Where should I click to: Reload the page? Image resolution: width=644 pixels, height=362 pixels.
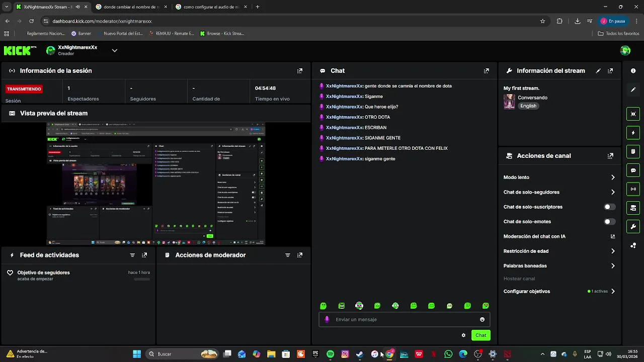coord(31,21)
